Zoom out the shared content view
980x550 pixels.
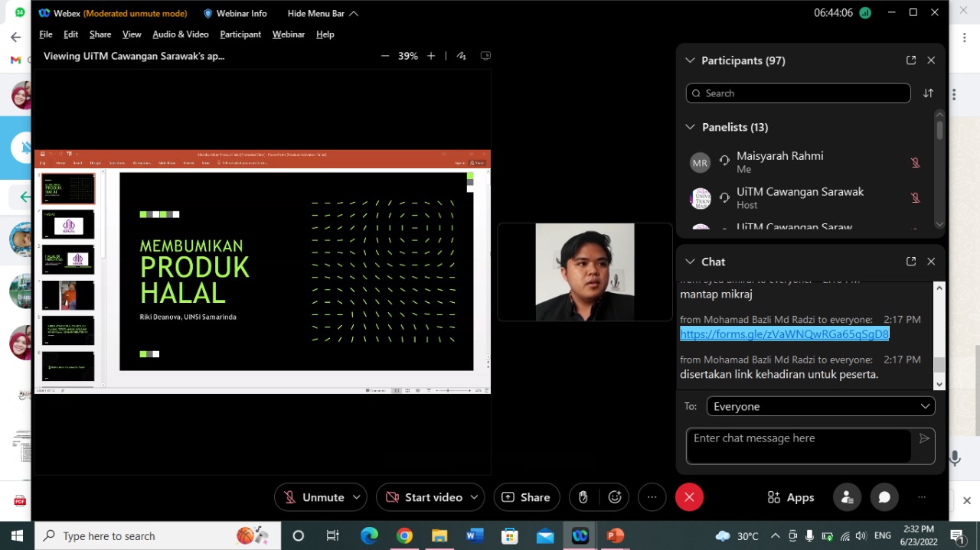click(x=385, y=56)
